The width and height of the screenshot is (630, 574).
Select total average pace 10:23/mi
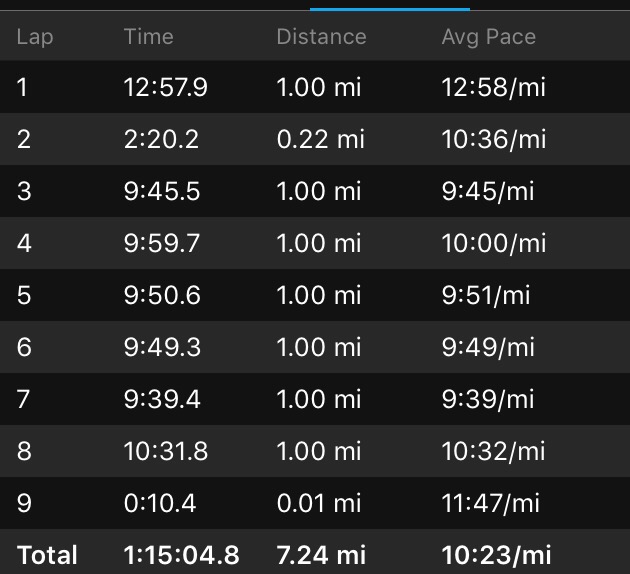tap(496, 554)
